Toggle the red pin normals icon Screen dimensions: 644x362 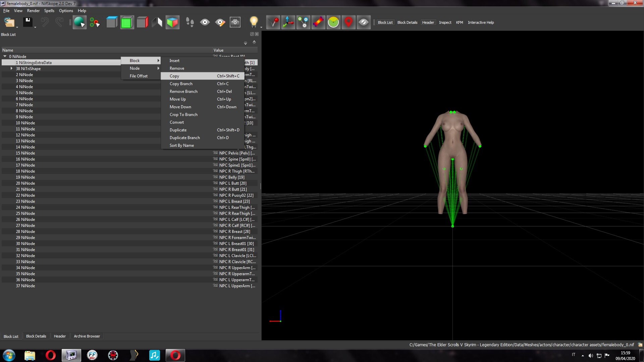pos(273,22)
